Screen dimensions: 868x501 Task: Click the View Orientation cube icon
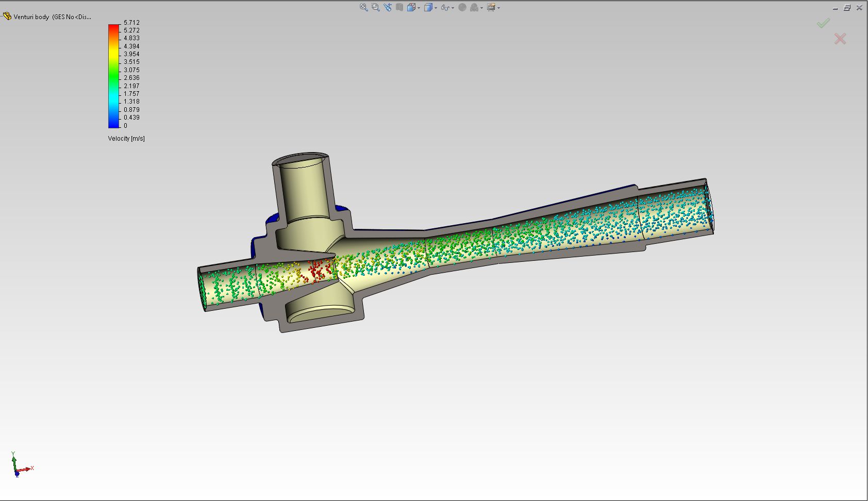tap(411, 7)
